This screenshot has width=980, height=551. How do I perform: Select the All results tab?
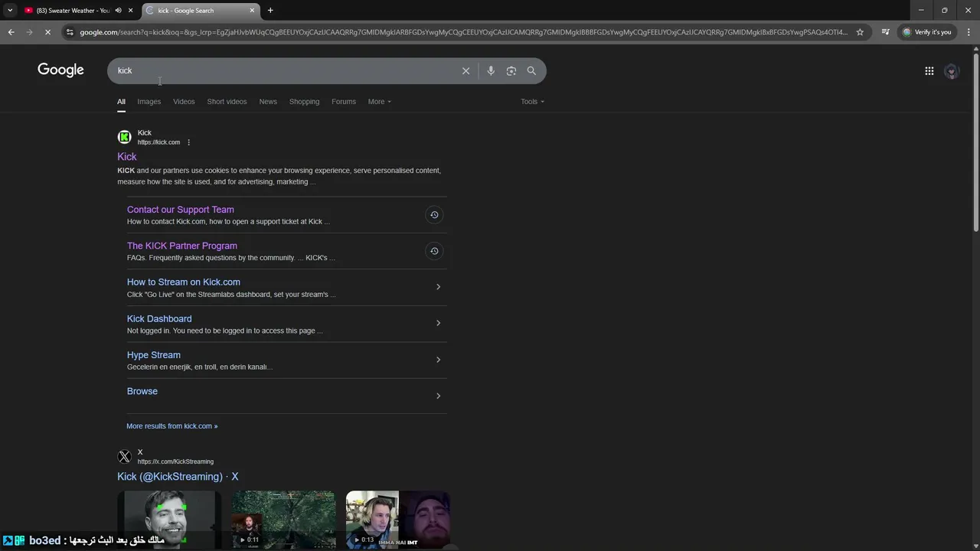121,102
